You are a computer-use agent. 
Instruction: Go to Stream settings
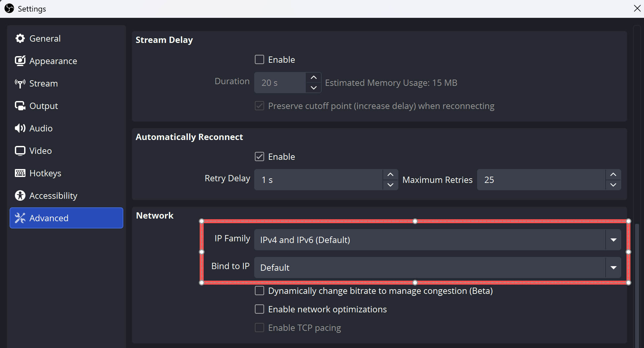pyautogui.click(x=66, y=83)
